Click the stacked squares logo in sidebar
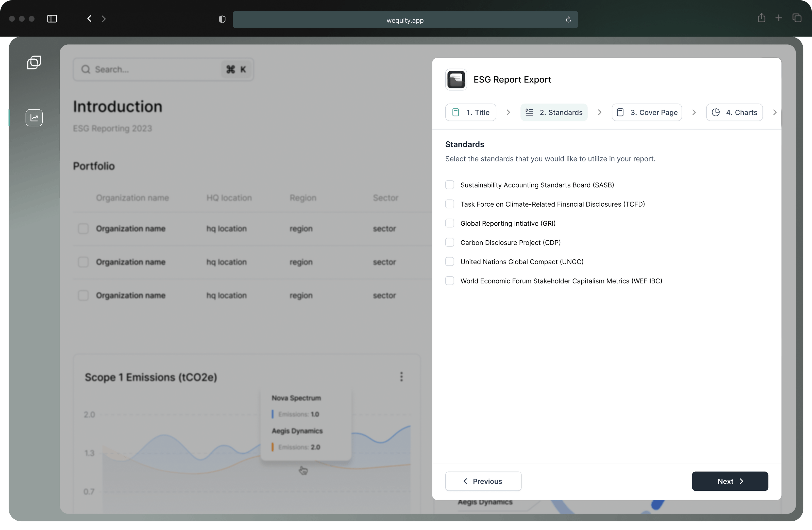Viewport: 812px width, 530px height. coord(34,62)
